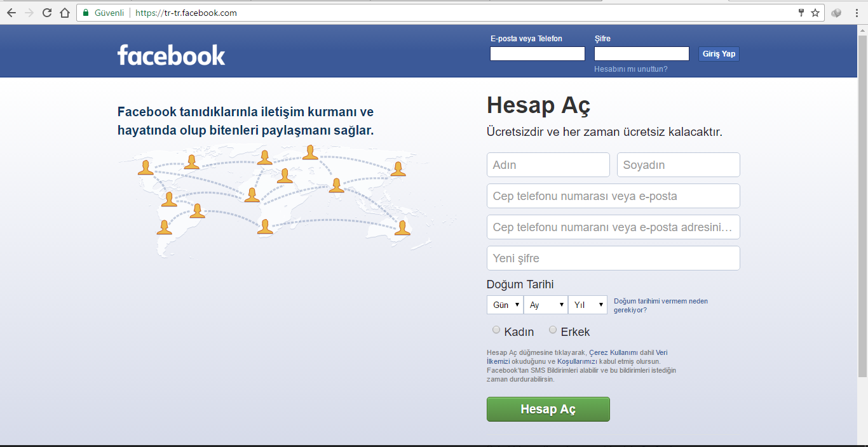The width and height of the screenshot is (868, 447).
Task: Open the Yıl dropdown
Action: 587,305
